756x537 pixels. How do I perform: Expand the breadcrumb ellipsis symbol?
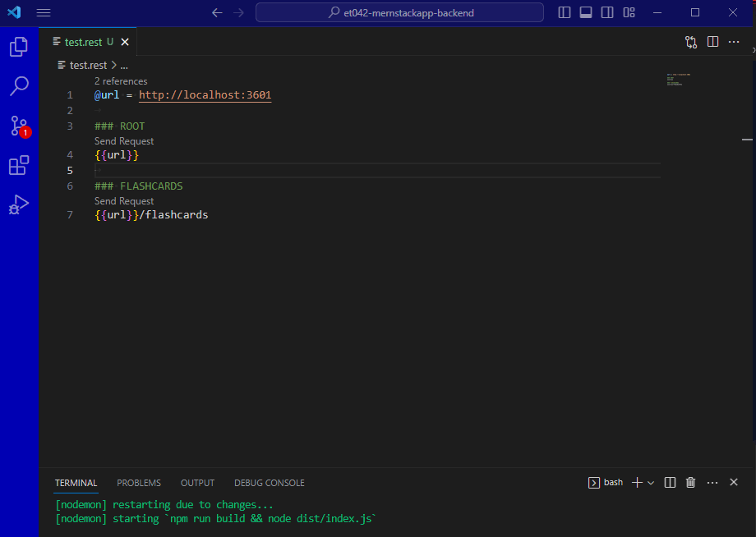coord(124,65)
